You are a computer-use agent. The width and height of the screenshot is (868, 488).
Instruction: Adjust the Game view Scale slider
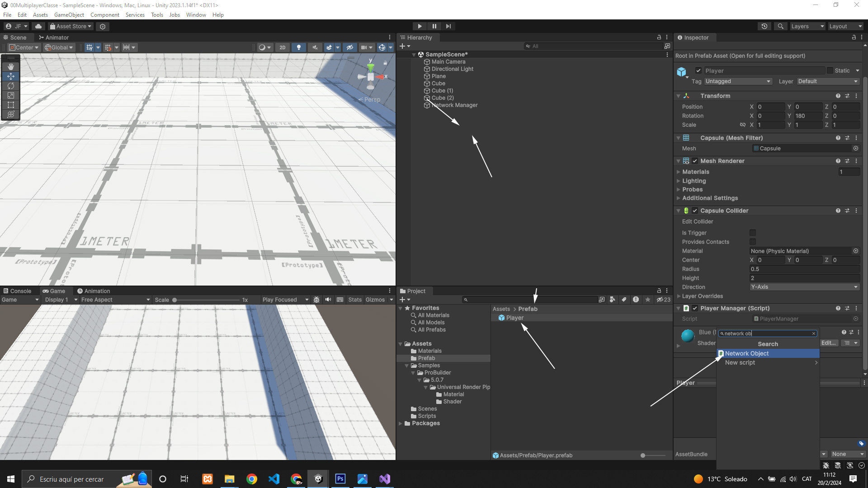(175, 300)
